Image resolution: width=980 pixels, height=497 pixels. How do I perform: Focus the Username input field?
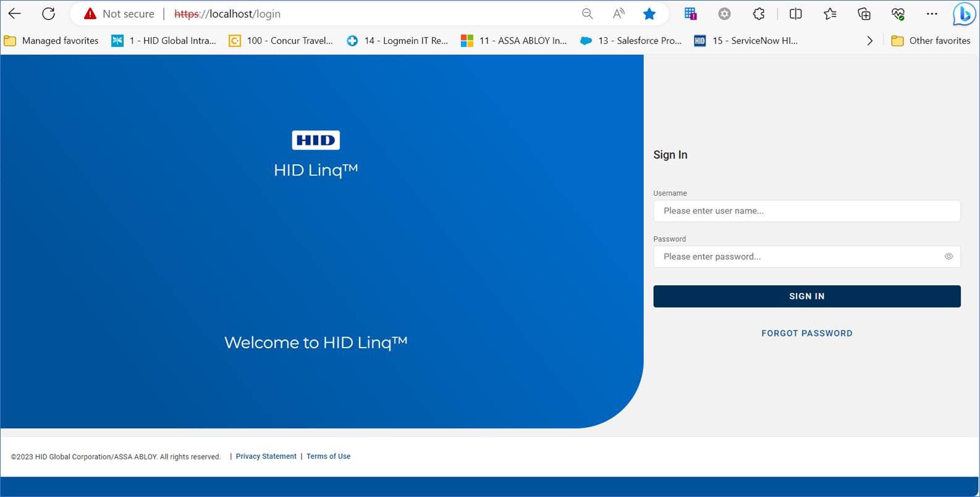(x=807, y=211)
